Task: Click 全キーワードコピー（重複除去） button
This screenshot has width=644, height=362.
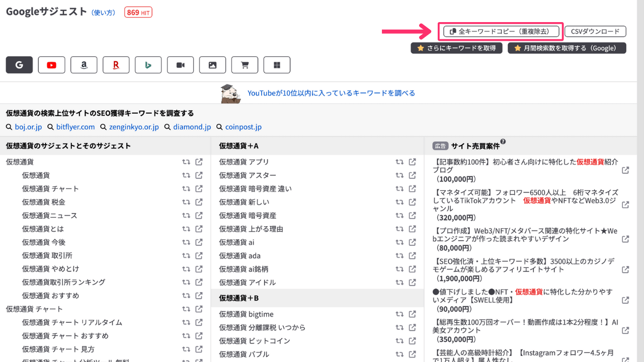Action: (x=502, y=31)
